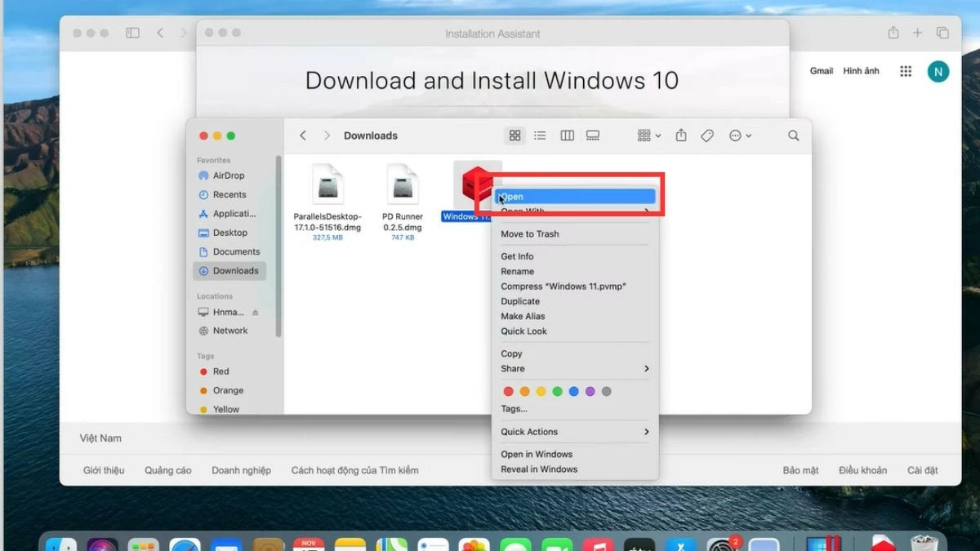Image resolution: width=980 pixels, height=551 pixels.
Task: Expand the Quick Actions submenu
Action: (x=575, y=432)
